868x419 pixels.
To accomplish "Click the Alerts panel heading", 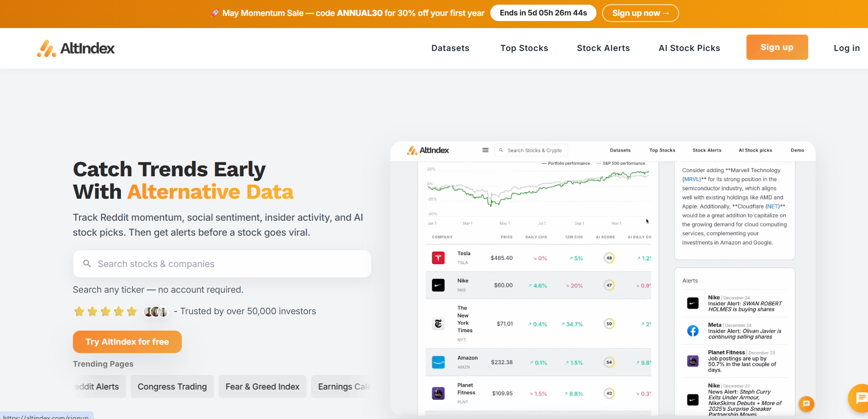I will point(690,281).
